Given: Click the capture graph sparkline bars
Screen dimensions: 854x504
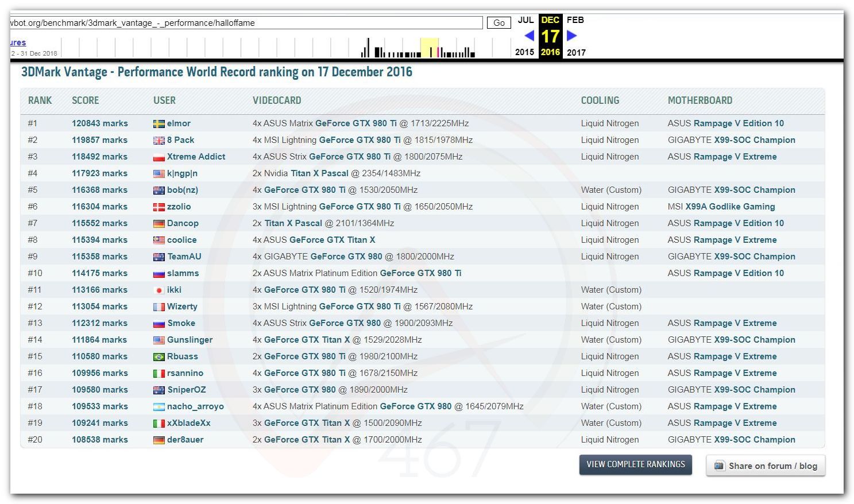Looking at the screenshot, I should 418,48.
